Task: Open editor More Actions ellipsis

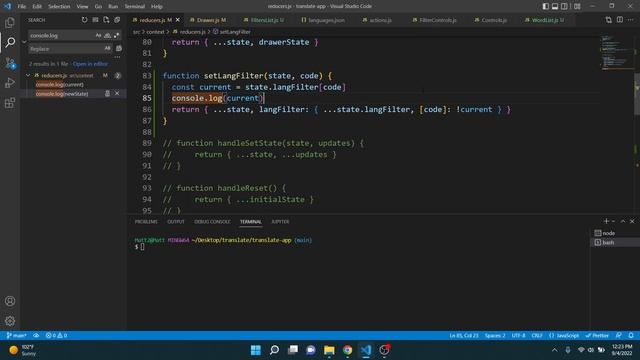Action: 631,20
